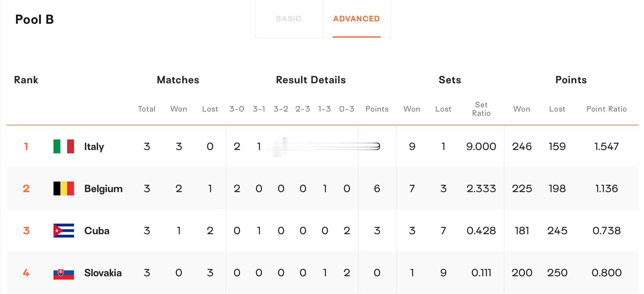This screenshot has height=294, width=644.
Task: Click the Italy flag icon
Action: (x=64, y=146)
